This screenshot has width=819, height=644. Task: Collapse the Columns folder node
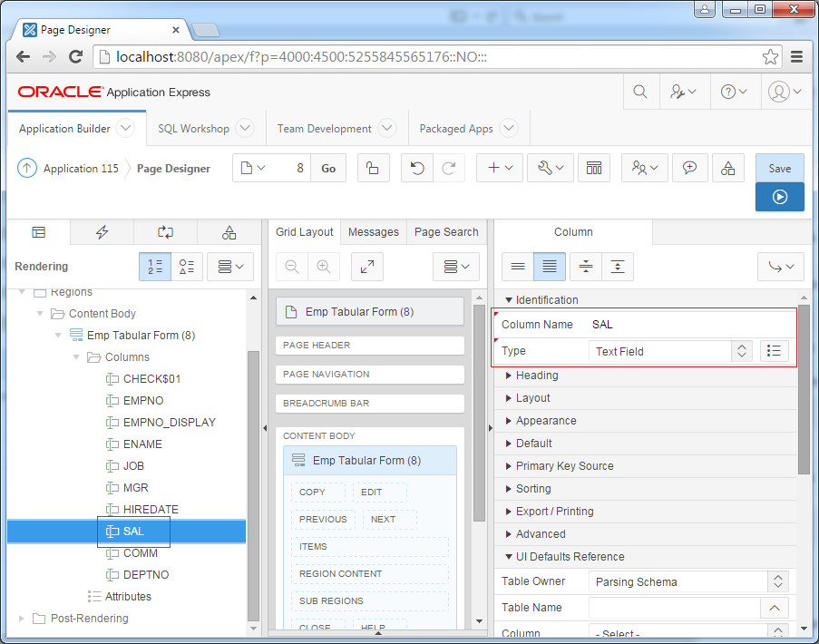coord(76,357)
